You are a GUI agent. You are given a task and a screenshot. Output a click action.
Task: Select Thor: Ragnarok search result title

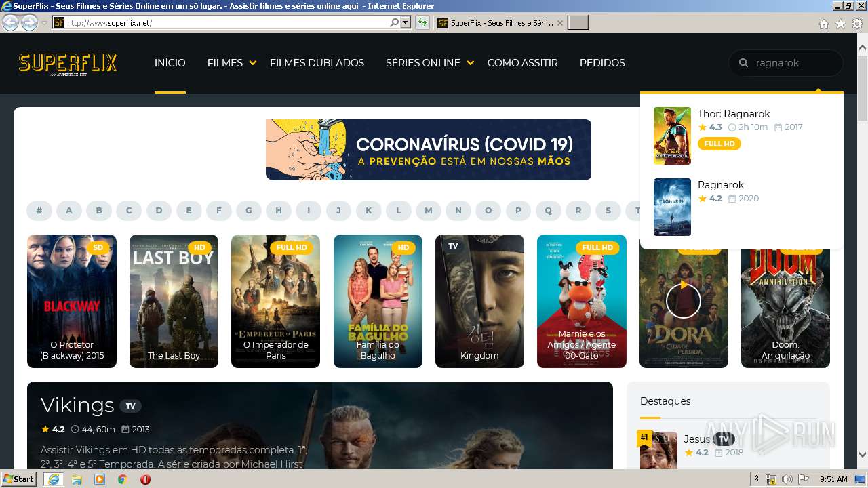(x=734, y=114)
